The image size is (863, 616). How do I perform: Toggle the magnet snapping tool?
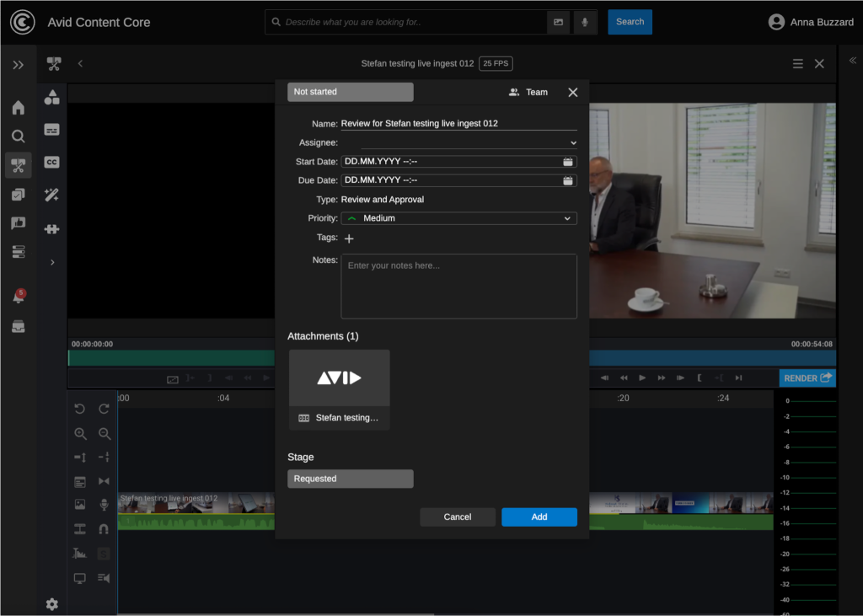coord(104,529)
